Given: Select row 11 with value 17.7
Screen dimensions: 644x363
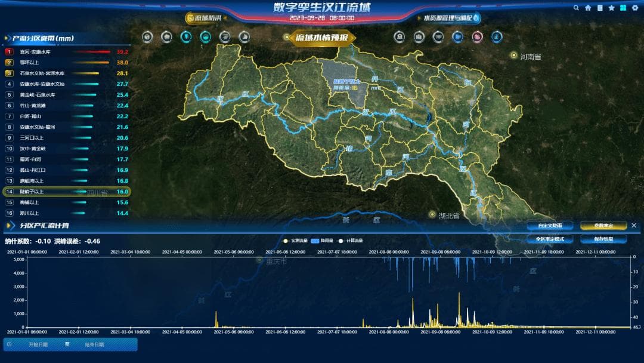Looking at the screenshot, I should coord(67,159).
